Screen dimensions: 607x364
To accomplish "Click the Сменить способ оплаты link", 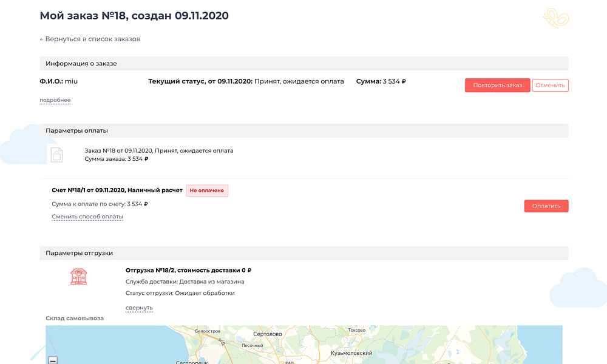I will pyautogui.click(x=87, y=216).
